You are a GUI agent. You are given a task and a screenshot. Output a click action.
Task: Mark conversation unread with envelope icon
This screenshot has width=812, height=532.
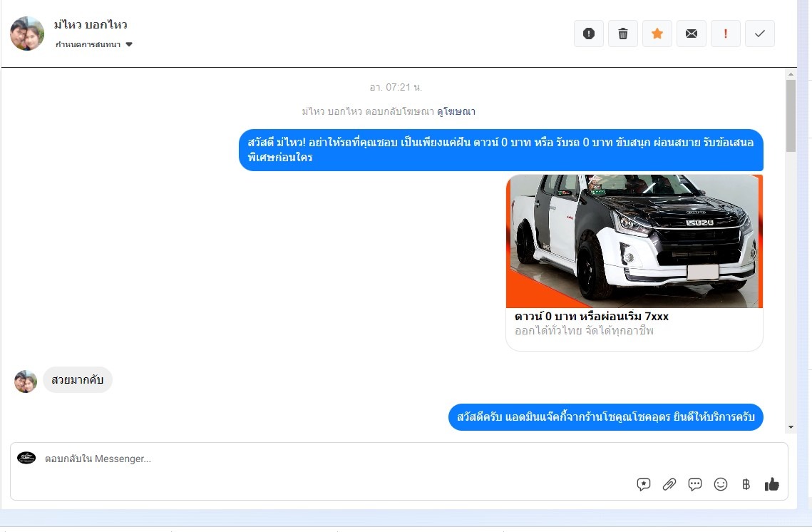click(x=692, y=34)
